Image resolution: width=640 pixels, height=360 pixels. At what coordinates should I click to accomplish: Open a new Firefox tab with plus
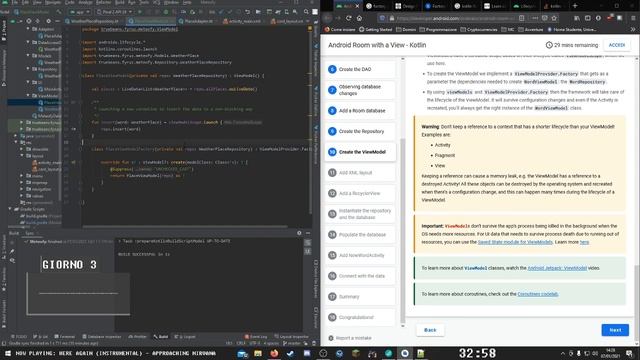(x=575, y=6)
